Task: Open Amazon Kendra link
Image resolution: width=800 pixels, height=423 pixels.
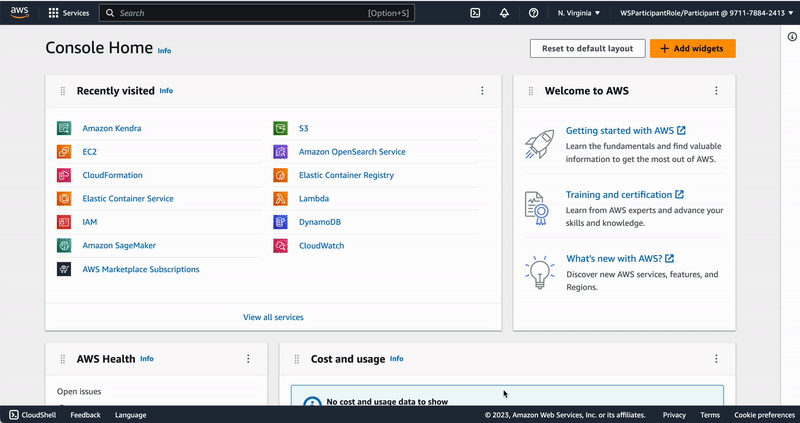Action: (x=112, y=128)
